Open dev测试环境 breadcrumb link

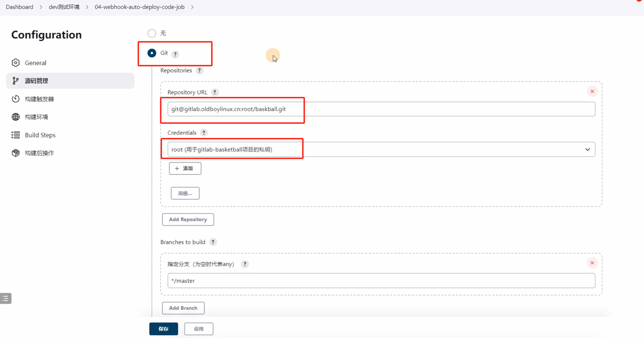(x=64, y=7)
